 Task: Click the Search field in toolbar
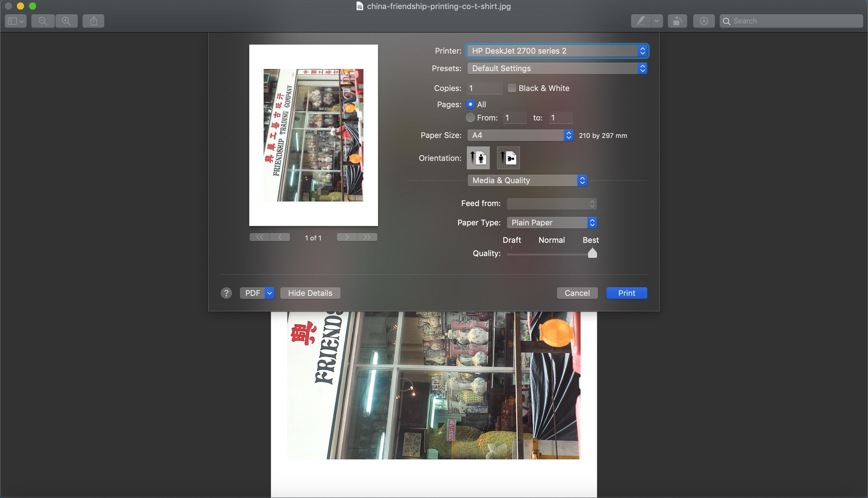[791, 21]
